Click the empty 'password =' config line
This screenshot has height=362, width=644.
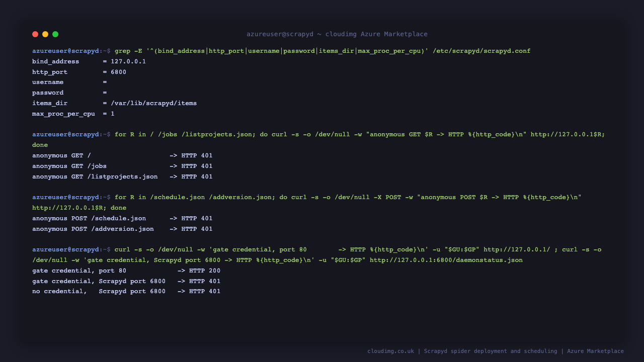tap(69, 93)
